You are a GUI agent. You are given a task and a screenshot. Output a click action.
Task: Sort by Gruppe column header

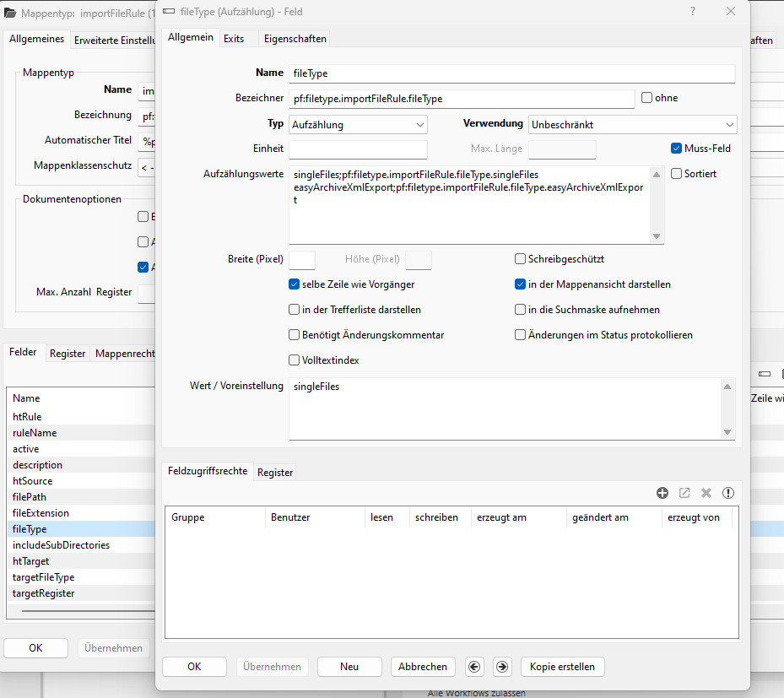point(215,517)
